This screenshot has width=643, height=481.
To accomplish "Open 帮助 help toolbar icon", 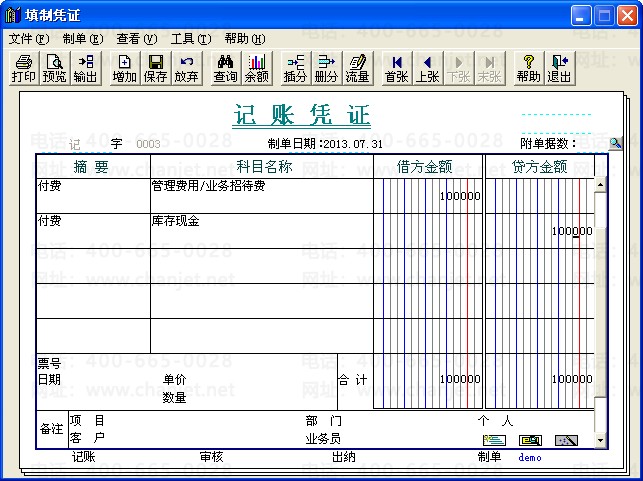I will [x=529, y=68].
